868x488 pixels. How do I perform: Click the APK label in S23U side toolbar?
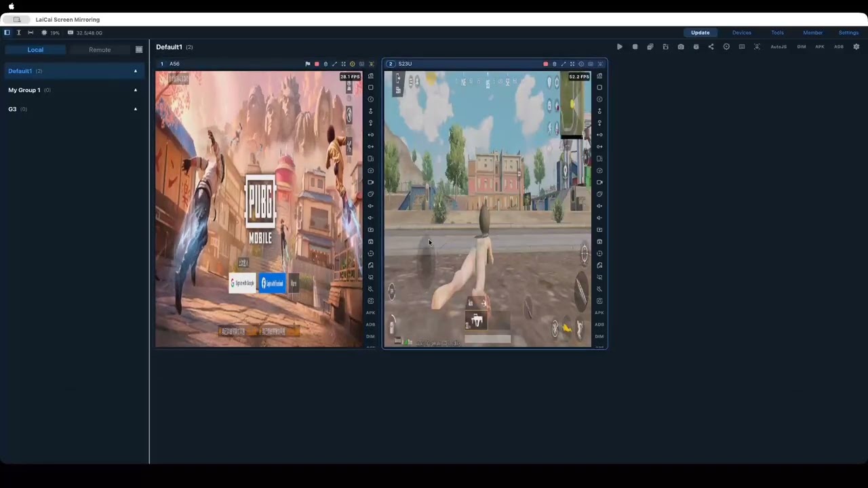[599, 312]
